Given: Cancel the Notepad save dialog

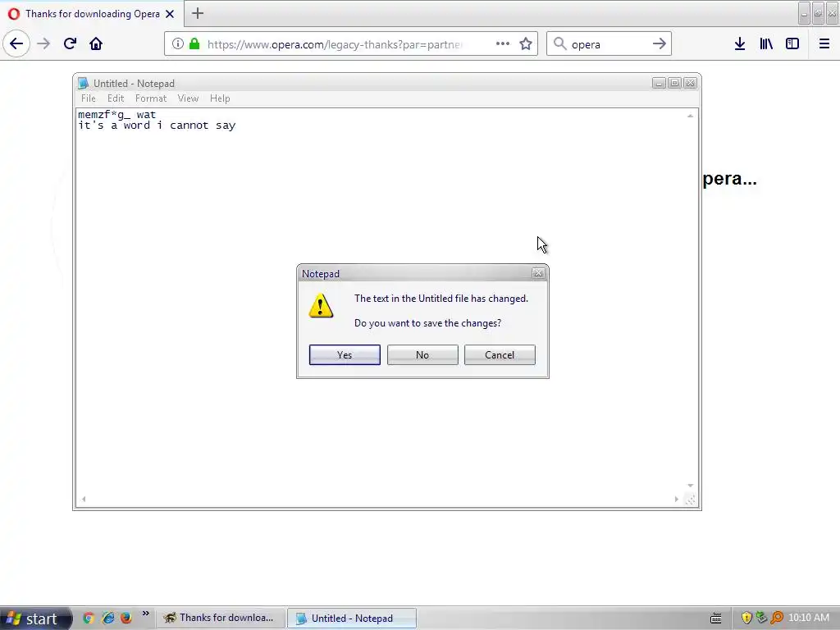Looking at the screenshot, I should (x=500, y=354).
